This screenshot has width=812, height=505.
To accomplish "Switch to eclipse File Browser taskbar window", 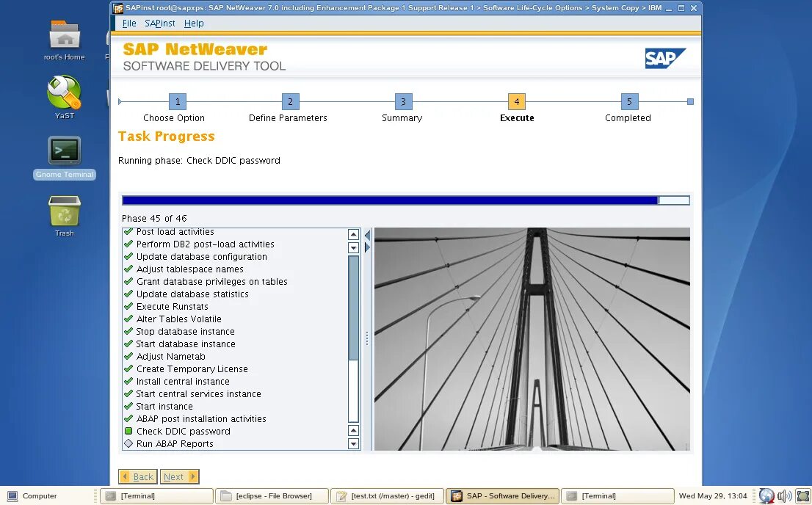I will pos(272,495).
